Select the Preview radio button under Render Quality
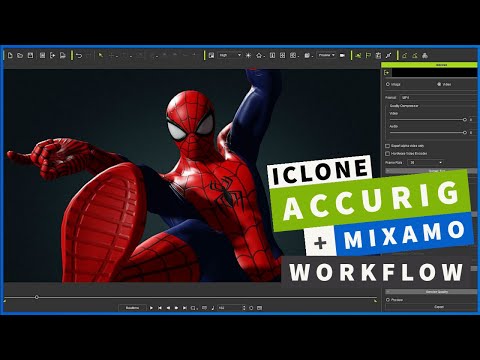This screenshot has height=360, width=480. tap(388, 300)
